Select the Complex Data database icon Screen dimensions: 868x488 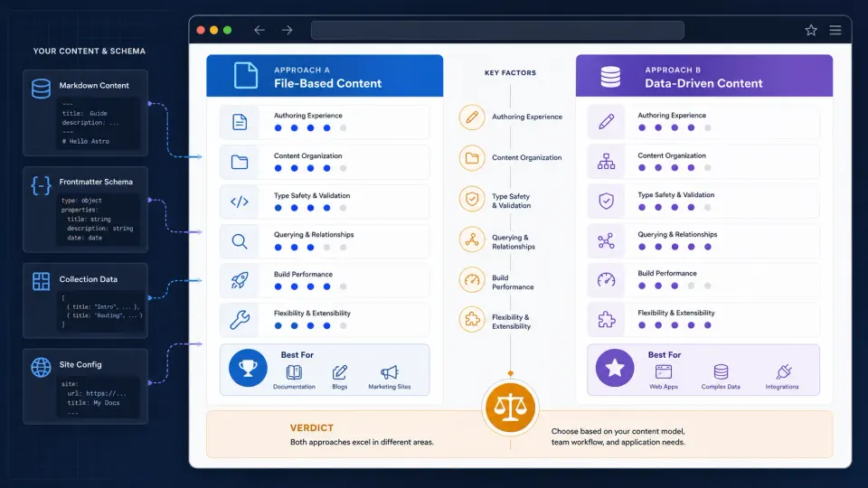(x=721, y=371)
